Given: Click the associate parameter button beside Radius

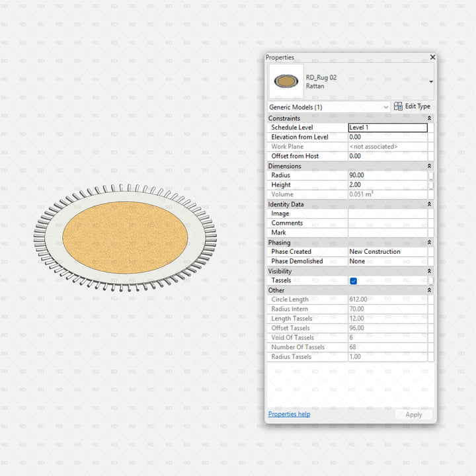Looking at the screenshot, I should coord(431,175).
